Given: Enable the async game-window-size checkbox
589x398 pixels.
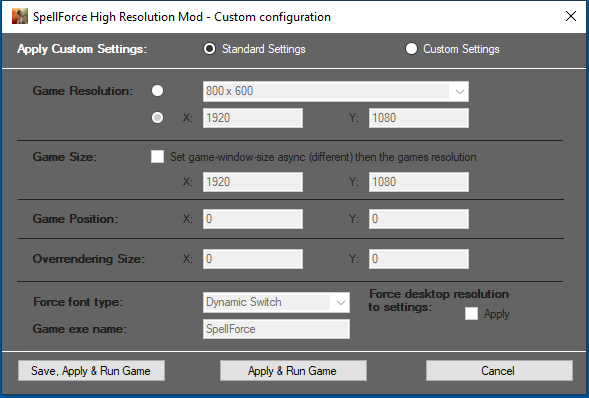Looking at the screenshot, I should [x=157, y=157].
